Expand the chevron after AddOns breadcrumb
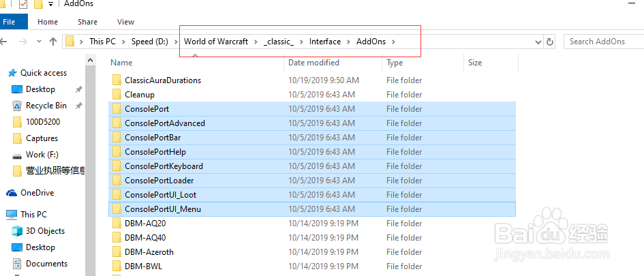Image resolution: width=644 pixels, height=276 pixels. click(x=394, y=42)
